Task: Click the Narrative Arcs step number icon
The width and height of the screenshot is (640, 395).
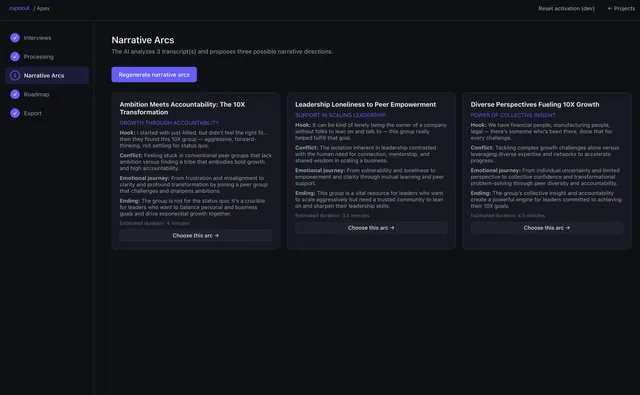Action: pos(15,75)
